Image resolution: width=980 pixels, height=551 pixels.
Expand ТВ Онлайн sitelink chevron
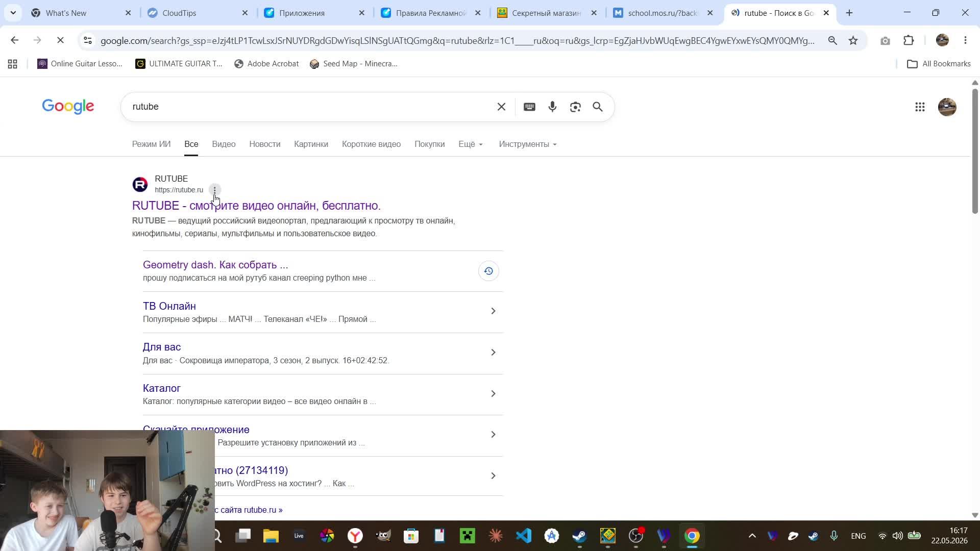coord(493,311)
